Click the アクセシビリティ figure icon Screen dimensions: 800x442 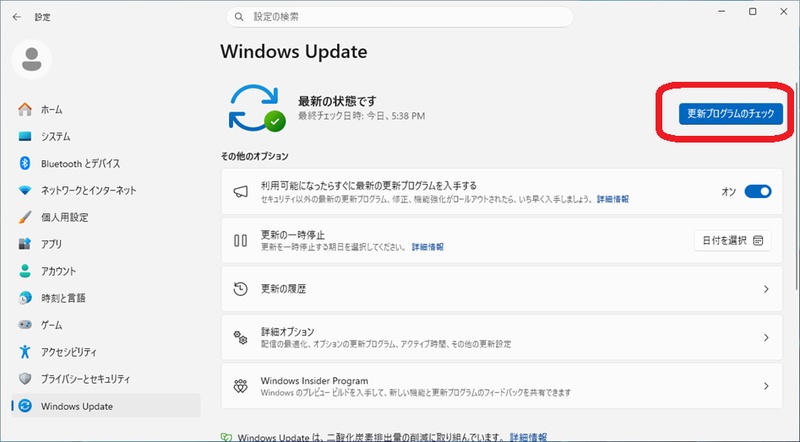[25, 352]
